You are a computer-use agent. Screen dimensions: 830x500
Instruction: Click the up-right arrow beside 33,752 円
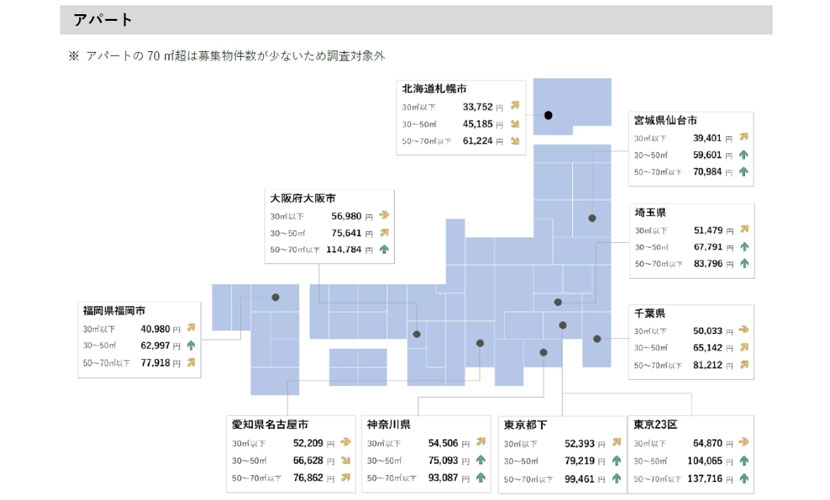coord(515,106)
